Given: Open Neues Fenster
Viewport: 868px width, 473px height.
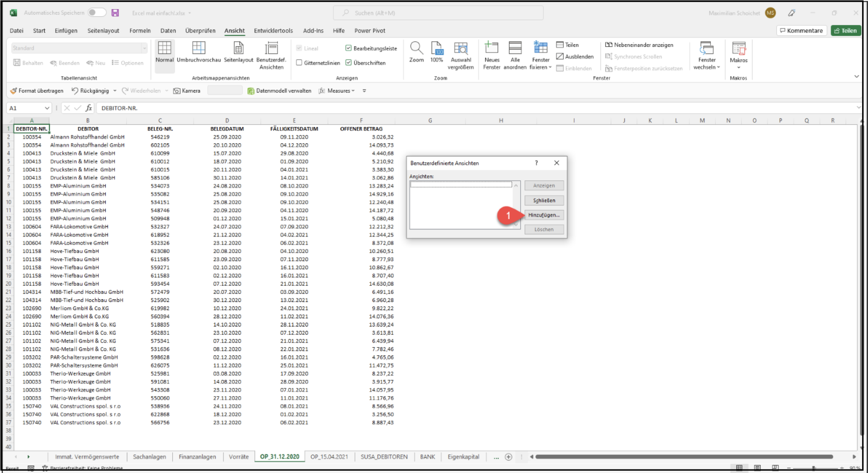Looking at the screenshot, I should coord(492,55).
